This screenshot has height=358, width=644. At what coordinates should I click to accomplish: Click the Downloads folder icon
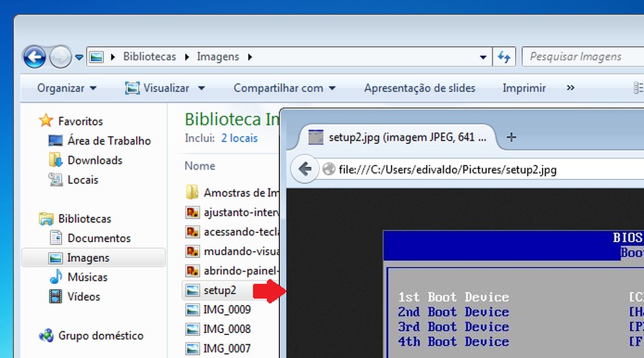(x=56, y=160)
